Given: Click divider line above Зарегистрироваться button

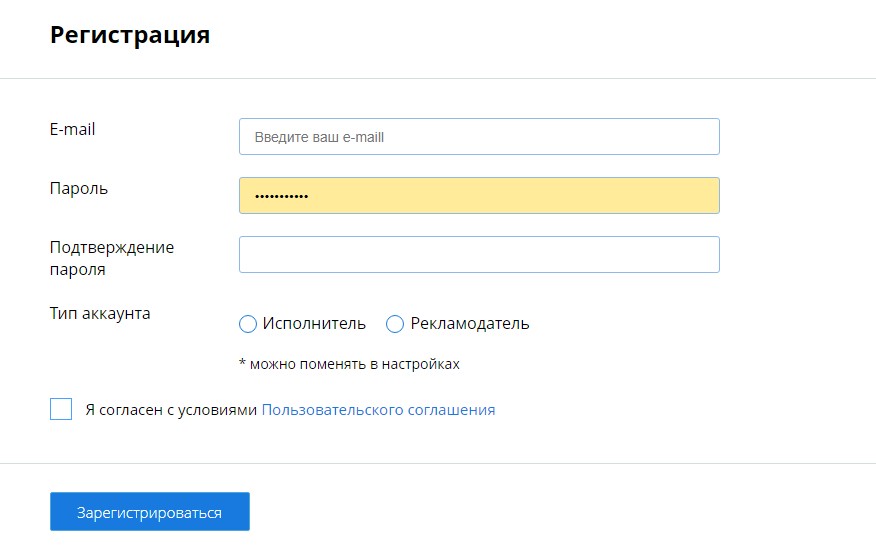Looking at the screenshot, I should click(x=438, y=463).
